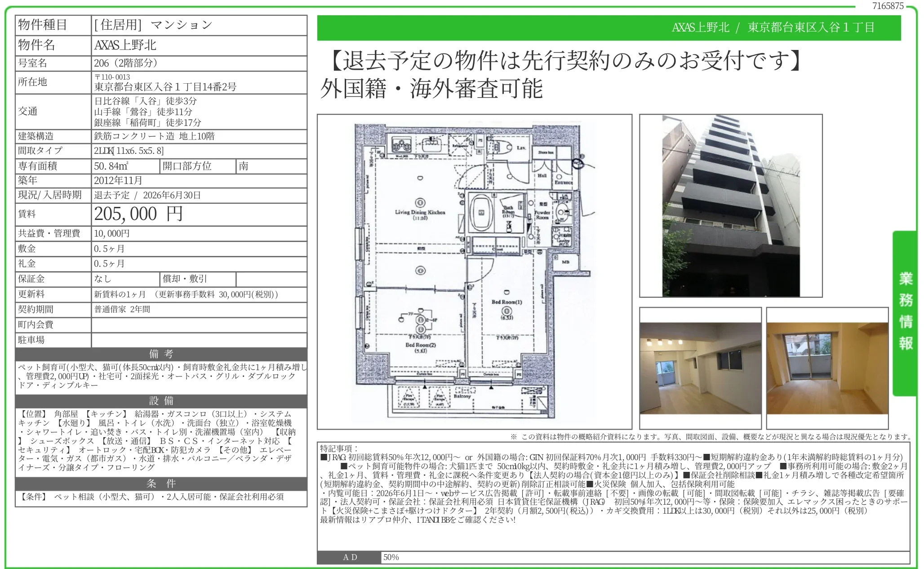
Task: Click the 備考 section header
Action: 161,354
